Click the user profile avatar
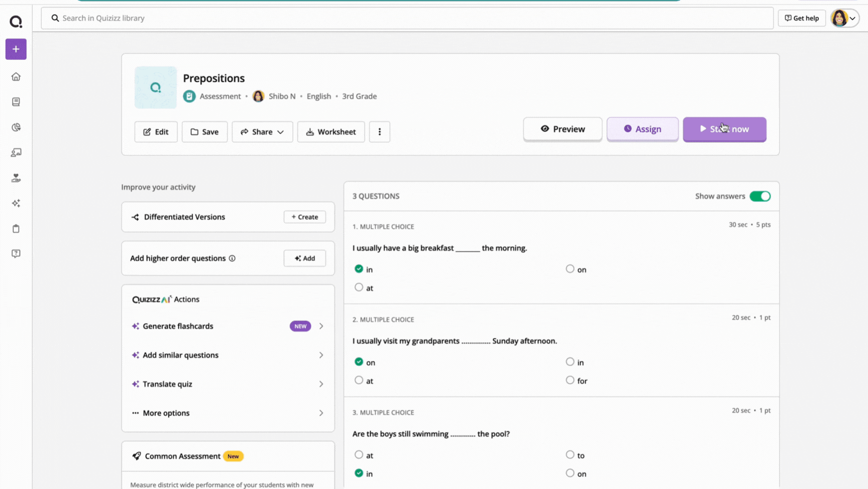Image resolution: width=868 pixels, height=489 pixels. click(x=839, y=18)
